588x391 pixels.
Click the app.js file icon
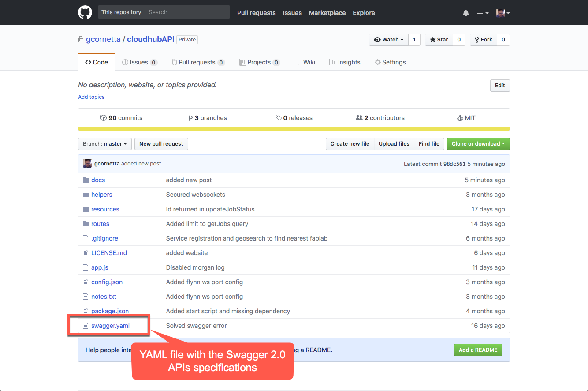pos(86,267)
